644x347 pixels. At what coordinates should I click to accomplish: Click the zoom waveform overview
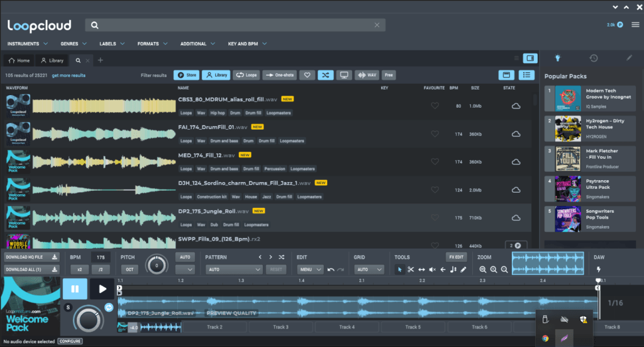click(x=548, y=263)
